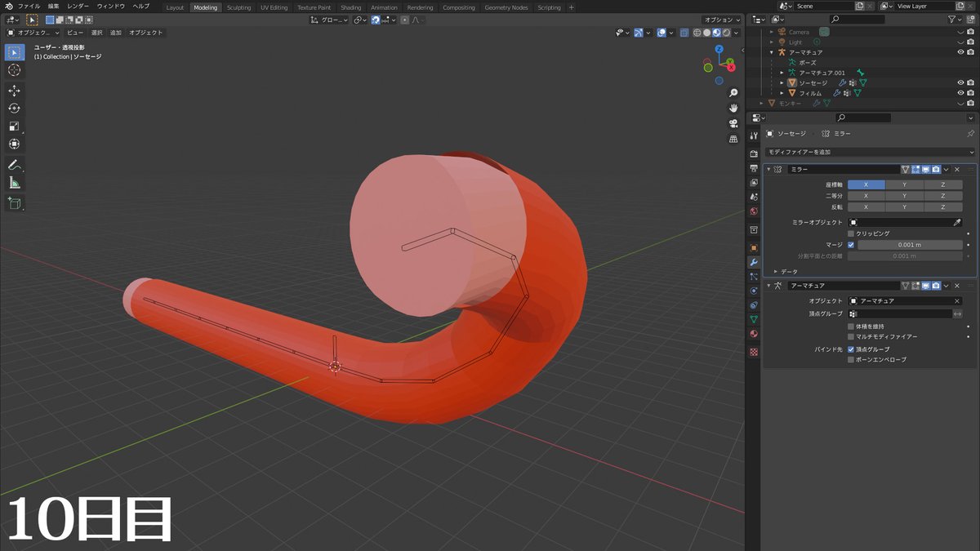980x551 pixels.
Task: Select the Select Box tool
Action: point(14,52)
